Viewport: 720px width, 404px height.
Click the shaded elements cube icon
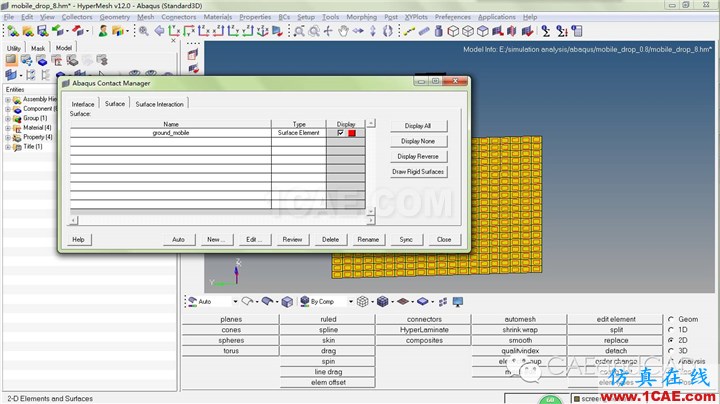click(x=382, y=302)
